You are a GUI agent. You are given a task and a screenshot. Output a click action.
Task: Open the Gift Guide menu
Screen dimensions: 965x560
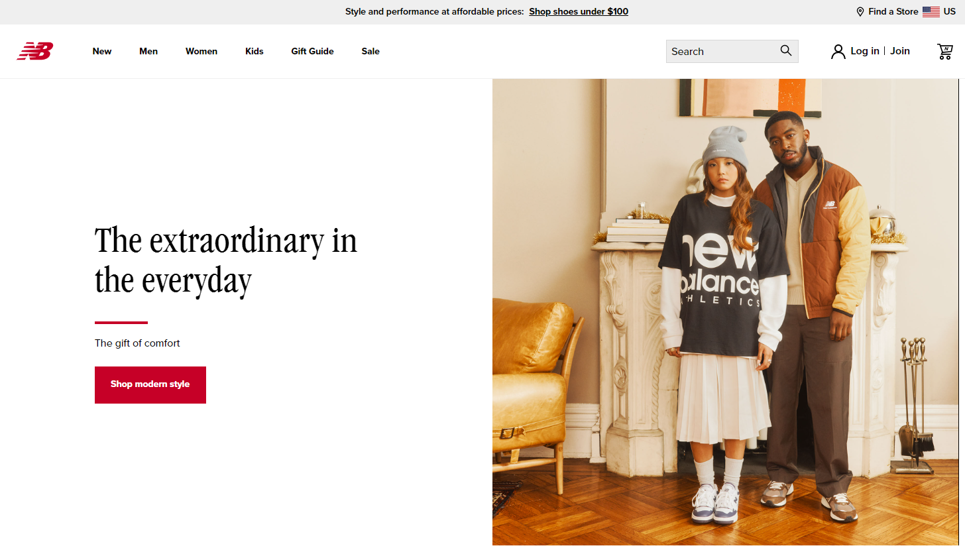pos(313,51)
